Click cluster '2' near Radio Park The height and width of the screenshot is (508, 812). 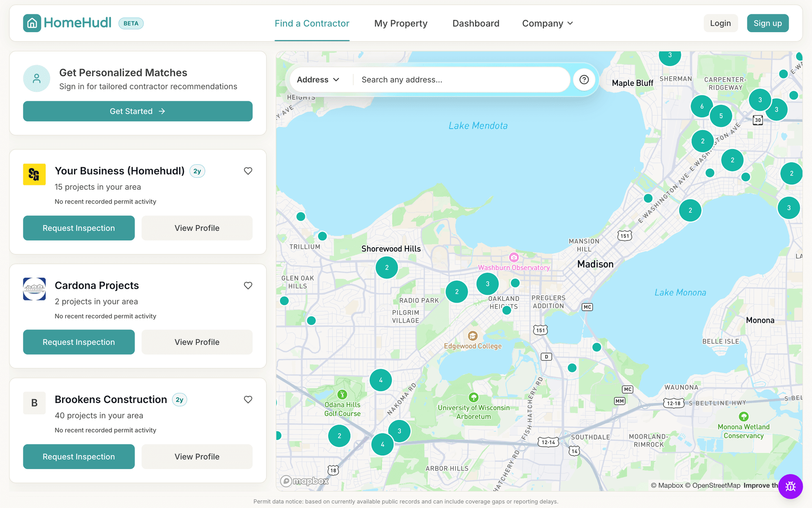point(457,292)
